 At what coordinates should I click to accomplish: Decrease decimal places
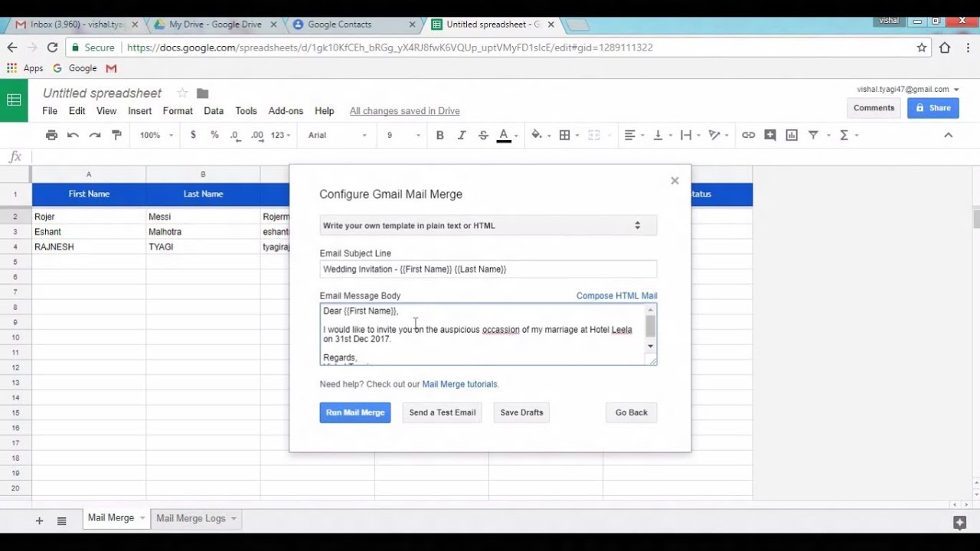(235, 135)
